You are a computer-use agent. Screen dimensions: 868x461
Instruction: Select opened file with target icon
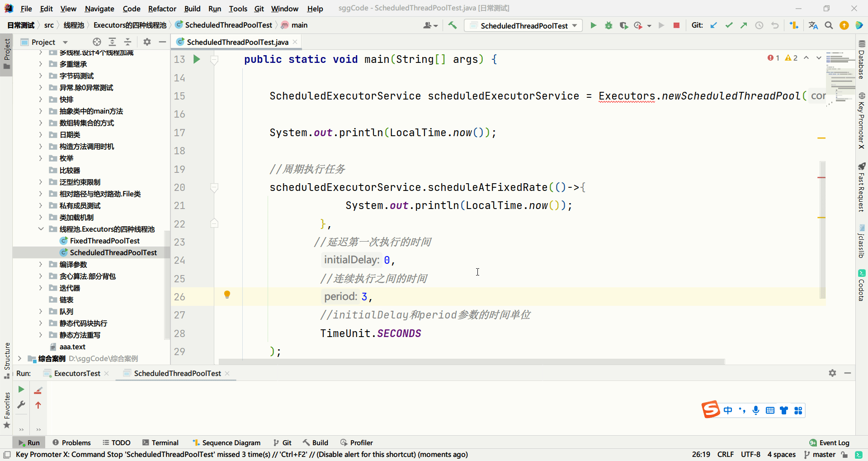pos(97,42)
